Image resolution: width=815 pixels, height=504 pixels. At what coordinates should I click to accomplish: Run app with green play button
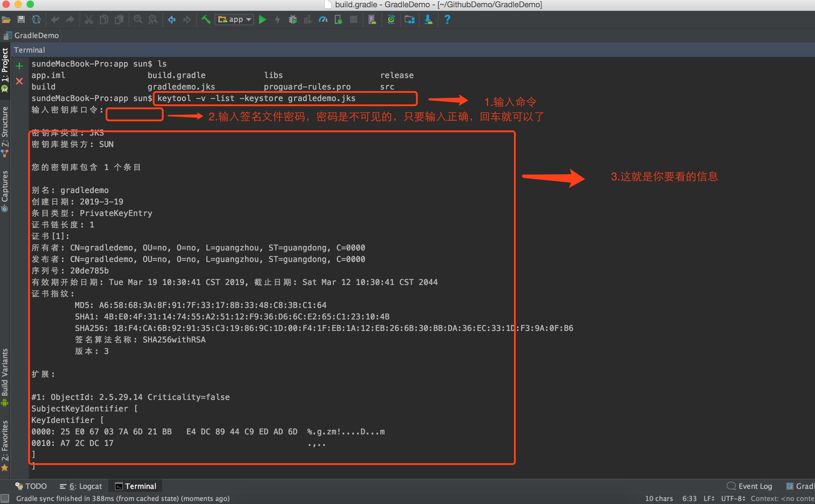[263, 20]
